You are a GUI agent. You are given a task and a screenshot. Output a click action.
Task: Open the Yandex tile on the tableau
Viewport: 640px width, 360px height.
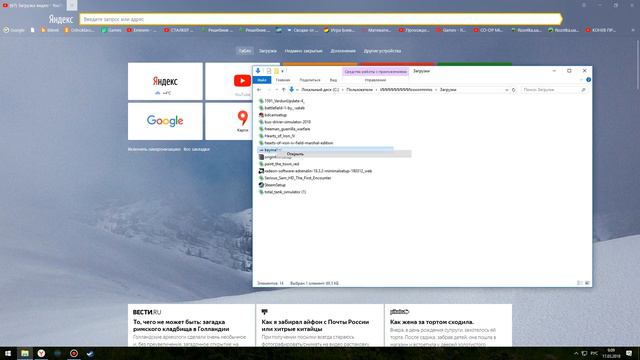click(x=165, y=81)
